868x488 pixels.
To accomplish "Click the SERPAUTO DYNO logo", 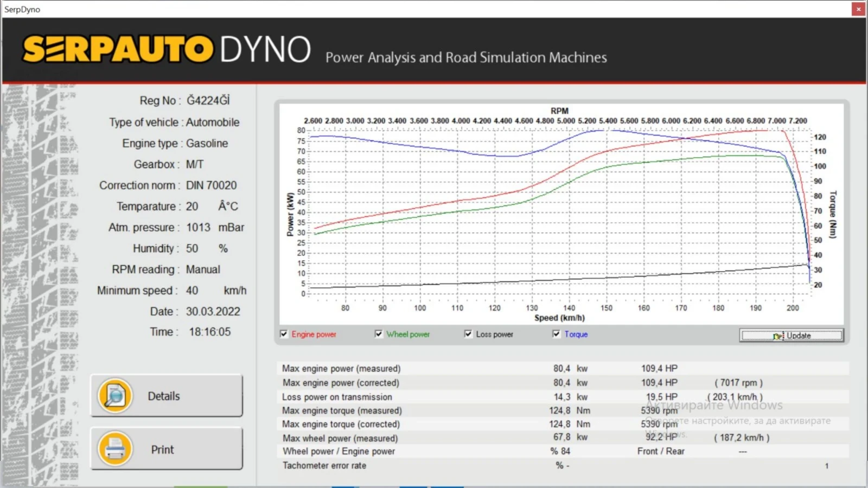I will pos(167,49).
